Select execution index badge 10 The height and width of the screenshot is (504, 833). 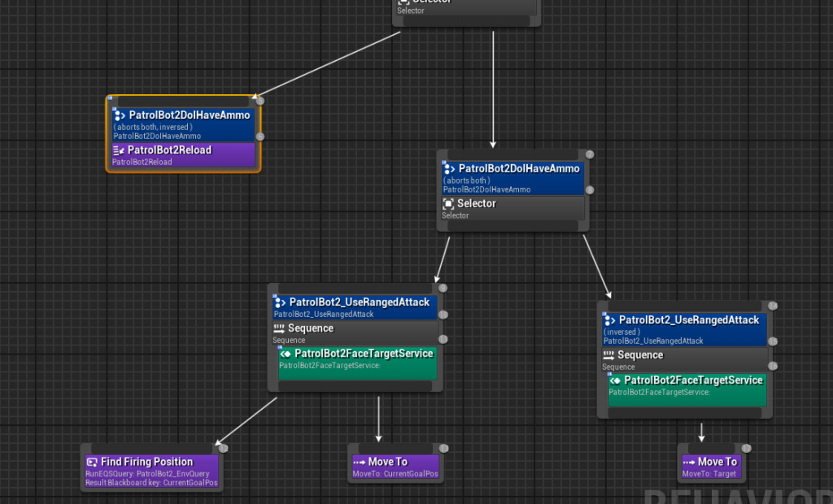[443, 315]
